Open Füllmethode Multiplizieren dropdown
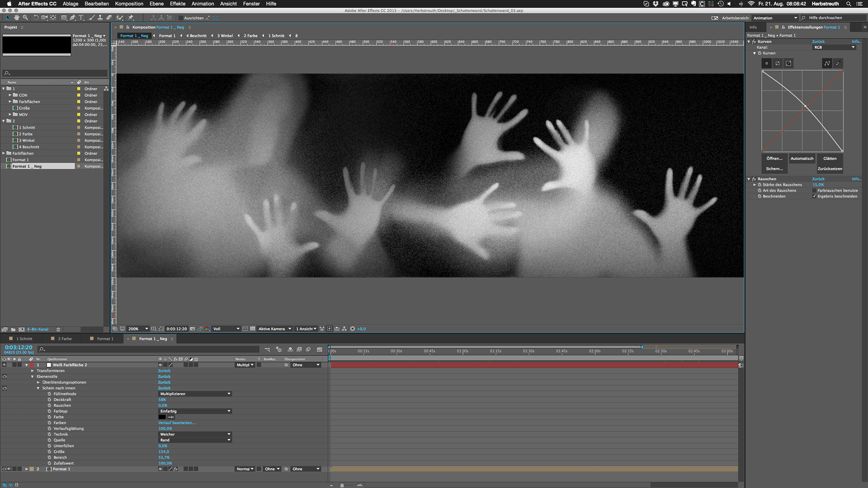 point(195,394)
